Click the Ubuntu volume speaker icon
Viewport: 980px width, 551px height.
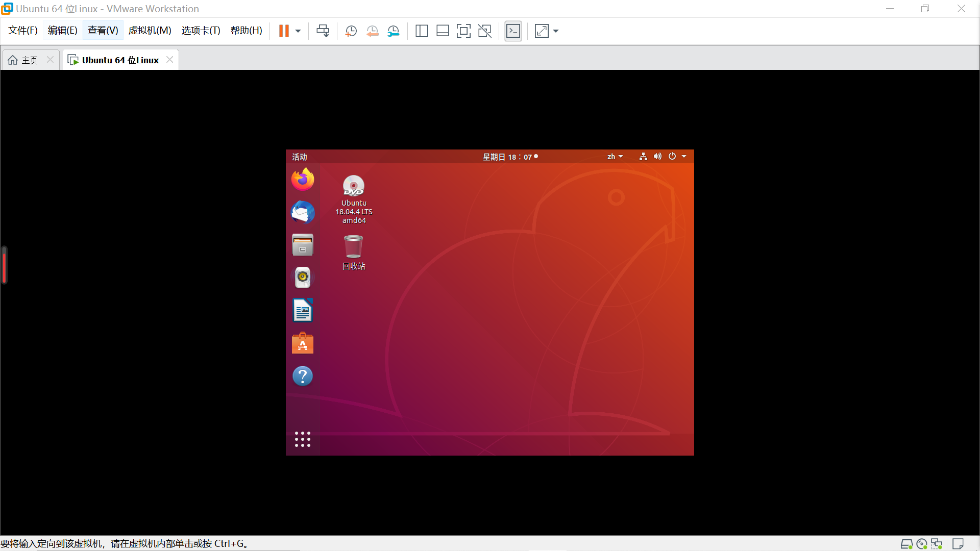[657, 157]
